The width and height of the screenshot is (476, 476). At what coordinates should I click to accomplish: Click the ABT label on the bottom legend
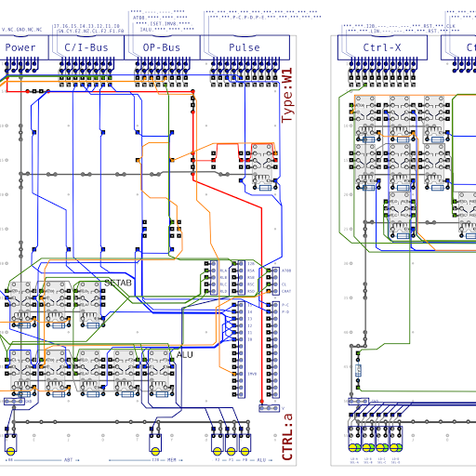(68, 460)
